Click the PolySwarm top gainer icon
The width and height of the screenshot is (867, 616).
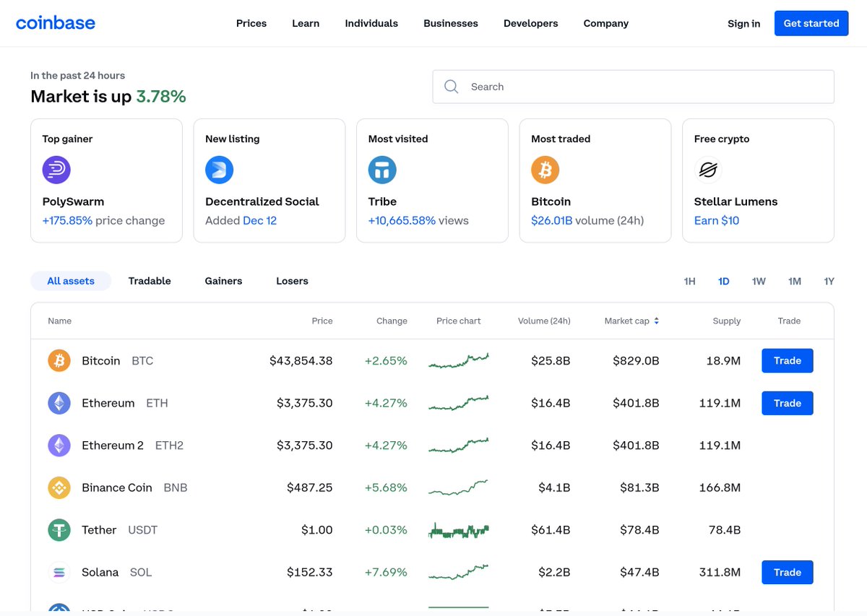tap(56, 170)
